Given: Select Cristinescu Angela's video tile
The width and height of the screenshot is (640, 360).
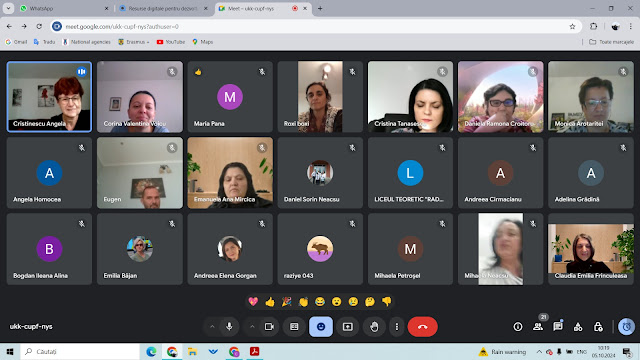Looking at the screenshot, I should click(x=49, y=97).
